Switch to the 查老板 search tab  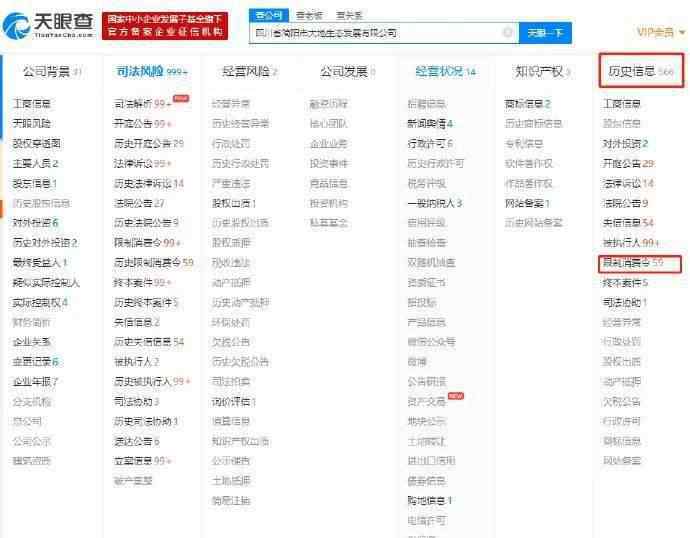click(309, 15)
